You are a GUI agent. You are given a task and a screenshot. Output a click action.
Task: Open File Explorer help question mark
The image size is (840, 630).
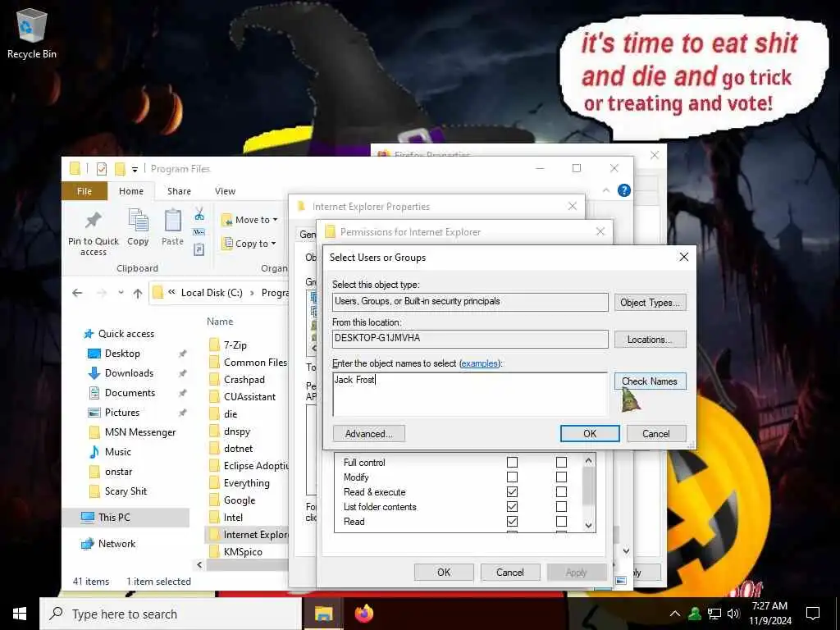click(x=624, y=190)
